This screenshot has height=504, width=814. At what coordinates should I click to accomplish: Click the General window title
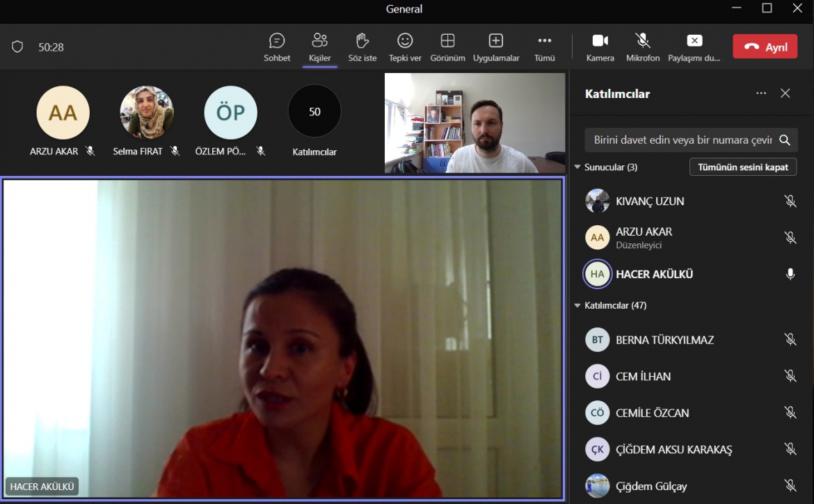pyautogui.click(x=404, y=9)
